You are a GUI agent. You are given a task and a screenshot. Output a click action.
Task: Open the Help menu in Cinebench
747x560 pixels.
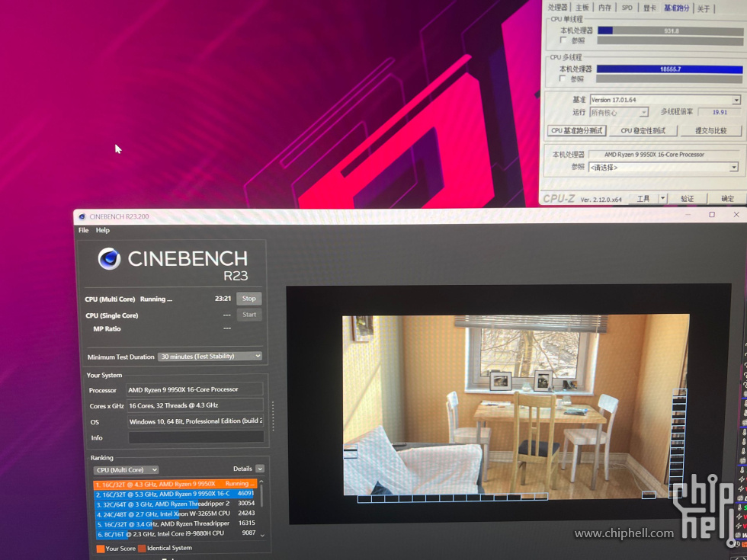pos(102,230)
